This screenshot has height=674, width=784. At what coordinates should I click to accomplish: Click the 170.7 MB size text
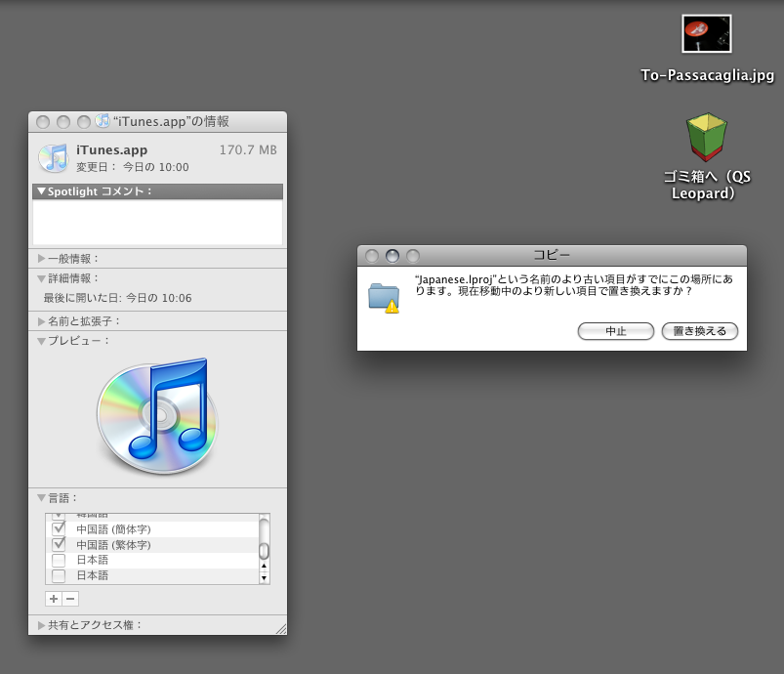point(248,150)
